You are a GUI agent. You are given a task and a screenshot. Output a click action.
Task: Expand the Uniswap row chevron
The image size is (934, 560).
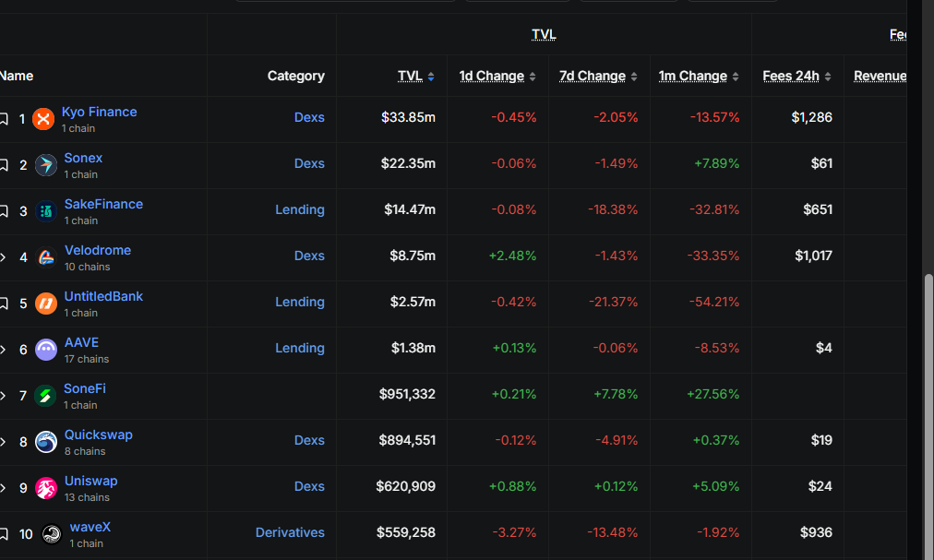coord(3,488)
